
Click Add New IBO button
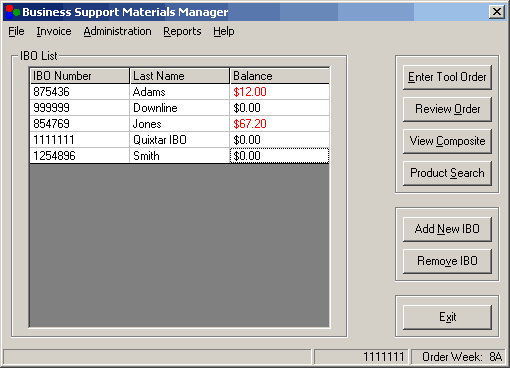[447, 229]
